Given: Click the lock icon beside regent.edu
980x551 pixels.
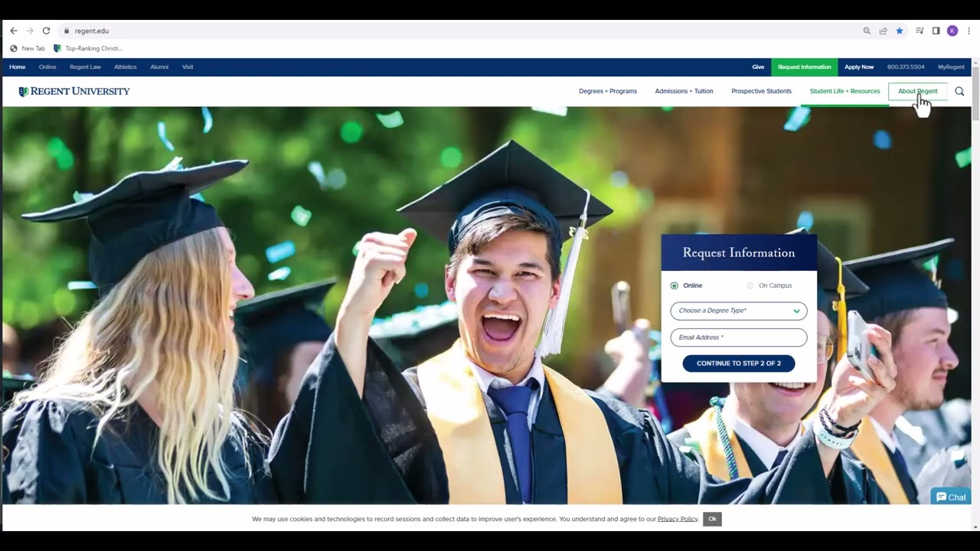Looking at the screenshot, I should click(67, 31).
